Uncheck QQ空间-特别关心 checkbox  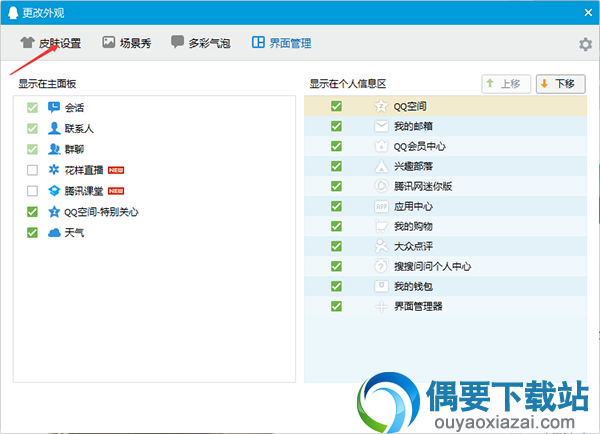click(x=33, y=212)
